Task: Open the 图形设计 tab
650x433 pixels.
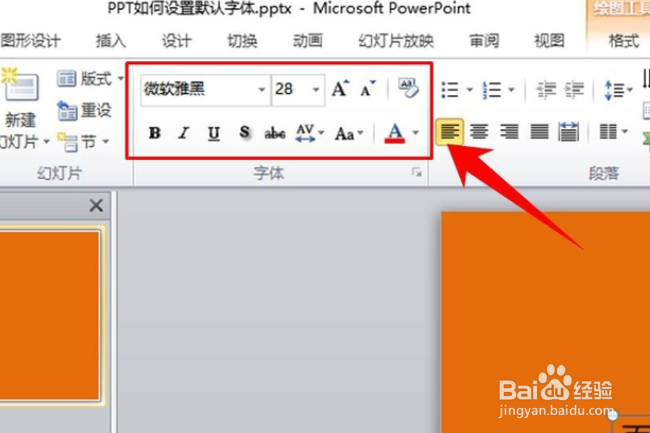Action: (30, 41)
